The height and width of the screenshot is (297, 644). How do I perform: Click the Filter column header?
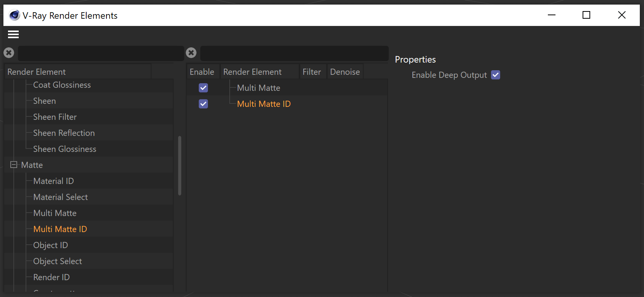click(313, 72)
